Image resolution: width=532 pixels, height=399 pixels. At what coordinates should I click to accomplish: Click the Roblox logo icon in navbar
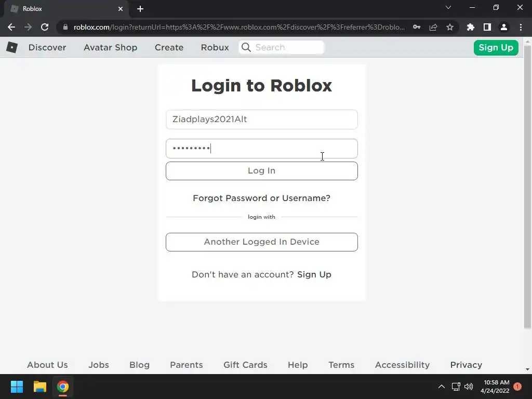click(x=12, y=47)
